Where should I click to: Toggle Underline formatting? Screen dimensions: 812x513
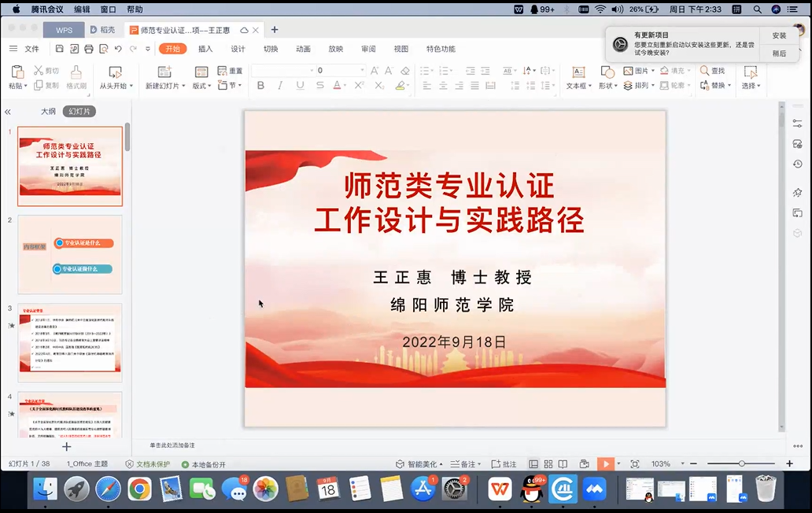pos(298,86)
